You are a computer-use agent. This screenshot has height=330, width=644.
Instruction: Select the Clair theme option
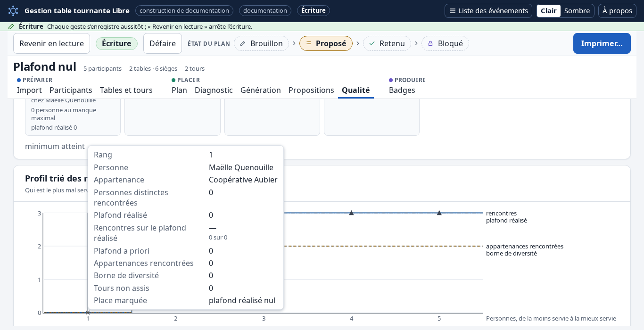549,11
